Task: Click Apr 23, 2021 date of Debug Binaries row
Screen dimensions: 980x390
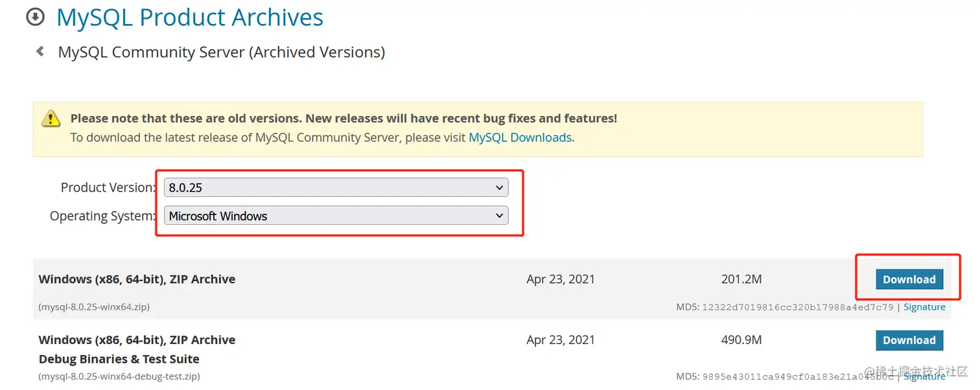Action: (x=561, y=340)
